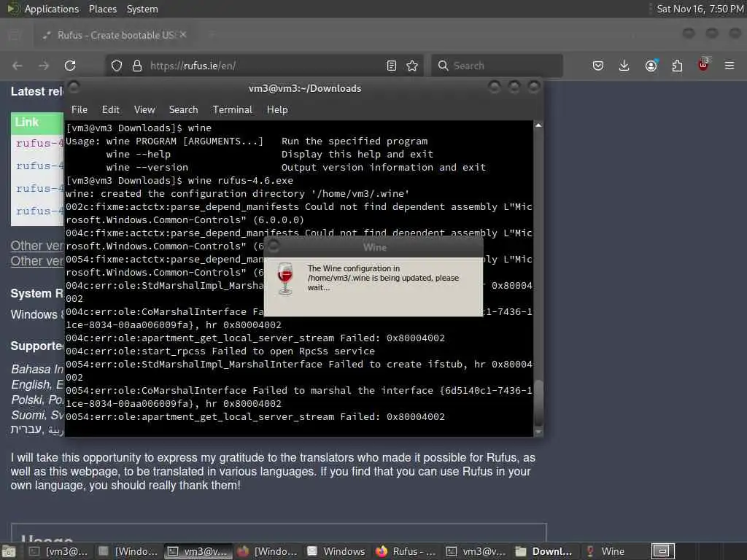This screenshot has width=747, height=560.
Task: Switch to Downl... file manager taskbar item
Action: (x=545, y=551)
